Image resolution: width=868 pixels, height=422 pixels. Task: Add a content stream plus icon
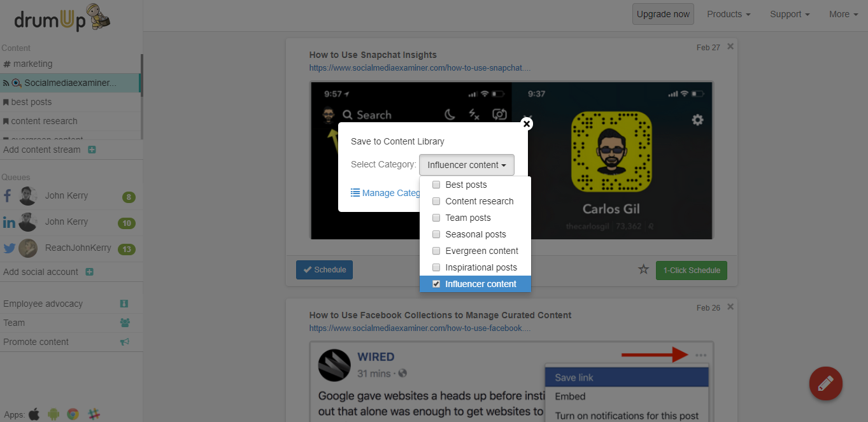92,150
